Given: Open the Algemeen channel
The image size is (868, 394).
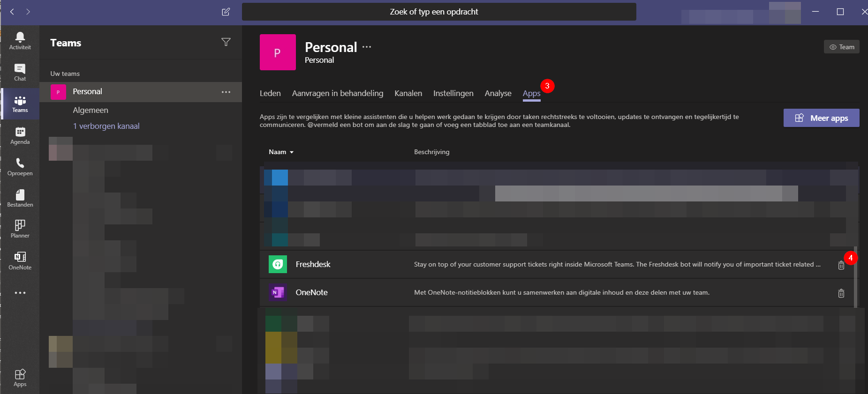Looking at the screenshot, I should coord(91,110).
